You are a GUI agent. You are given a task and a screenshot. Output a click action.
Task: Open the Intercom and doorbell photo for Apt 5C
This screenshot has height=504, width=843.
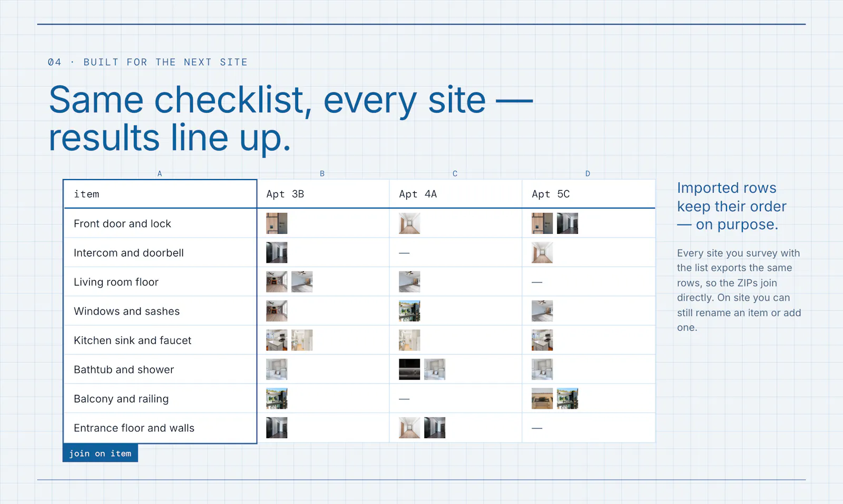(542, 253)
